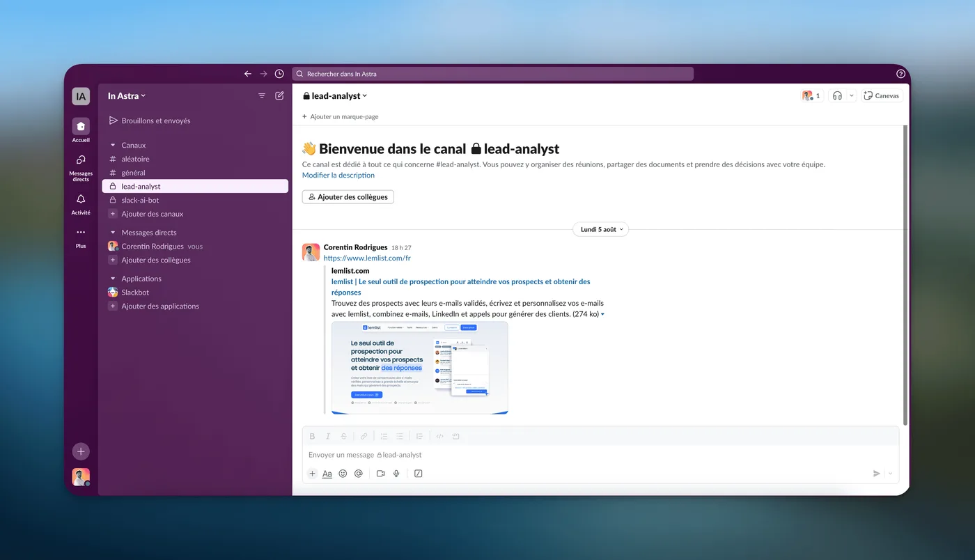
Task: Click Ajouter des collègues button in channel
Action: [x=348, y=197]
